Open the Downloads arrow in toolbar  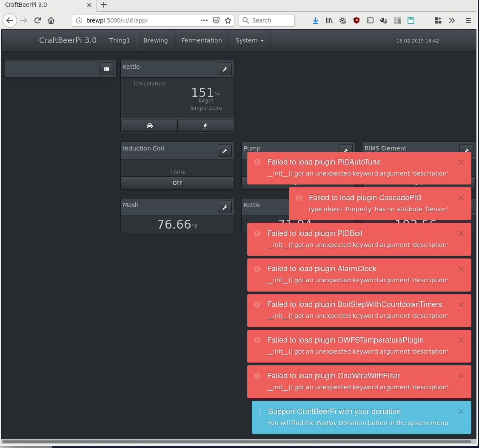[316, 20]
